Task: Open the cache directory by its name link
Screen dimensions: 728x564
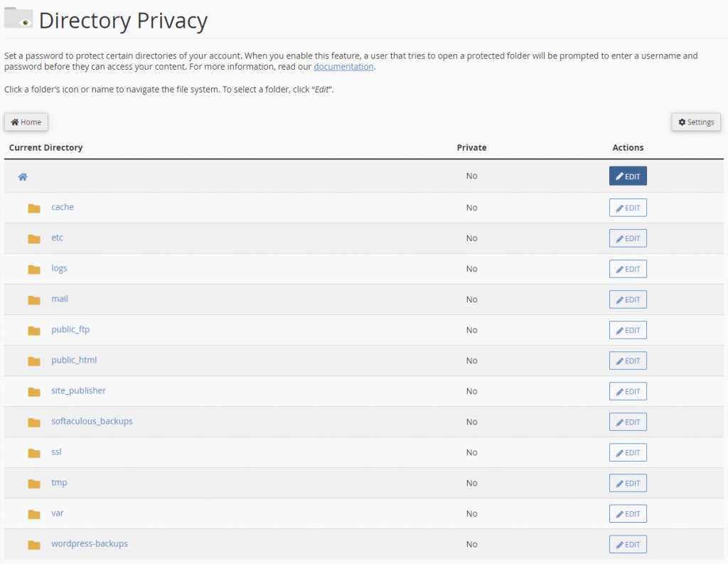Action: pyautogui.click(x=63, y=207)
